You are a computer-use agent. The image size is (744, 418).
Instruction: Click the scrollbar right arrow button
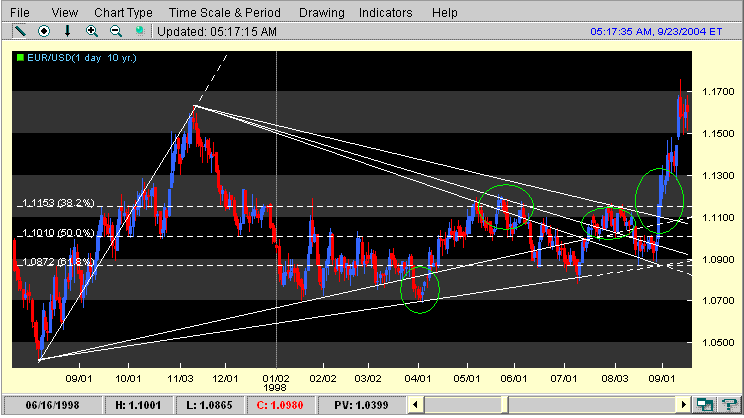coord(684,405)
